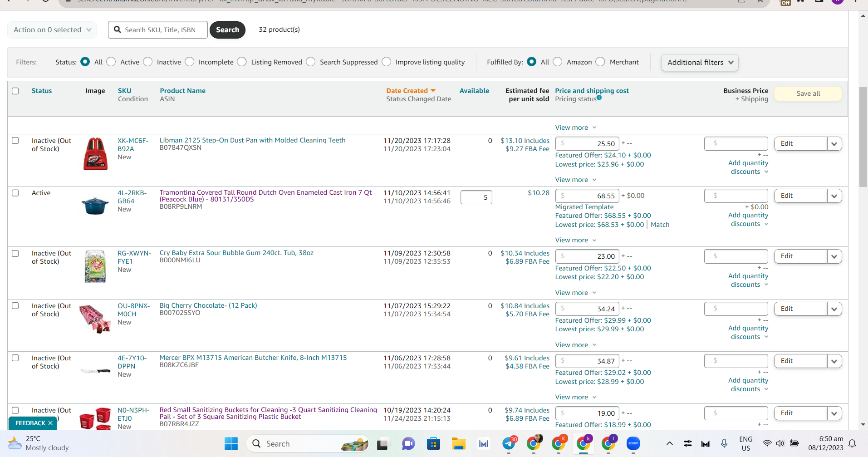Choose the Incomplete status filter radio
The image size is (868, 457).
190,62
